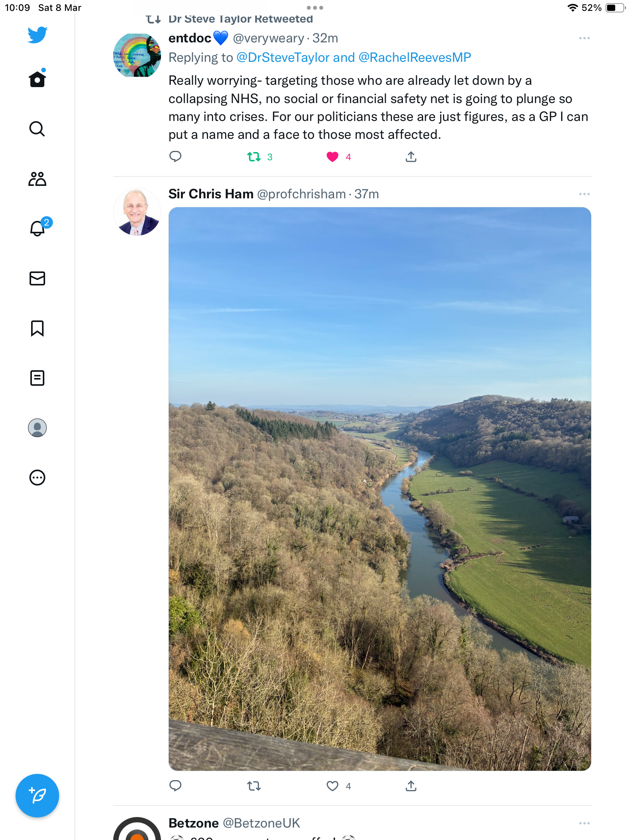Open the Messages envelope icon

click(x=37, y=278)
